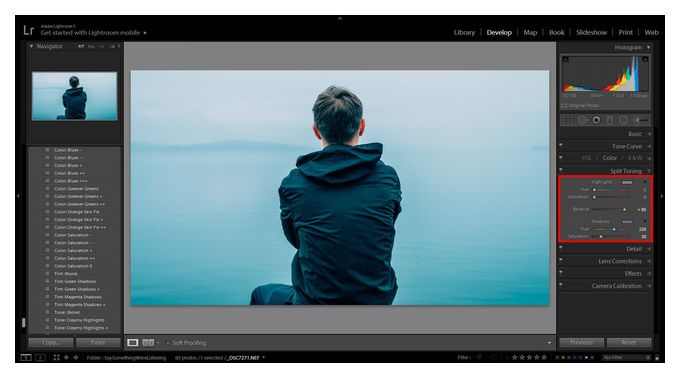Click the Balance slider handle
Screen dimensions: 680x378
[624, 210]
